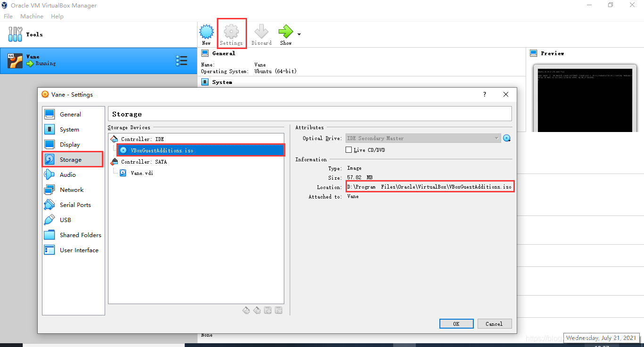644x347 pixels.
Task: Open the Network settings category
Action: tap(73, 190)
